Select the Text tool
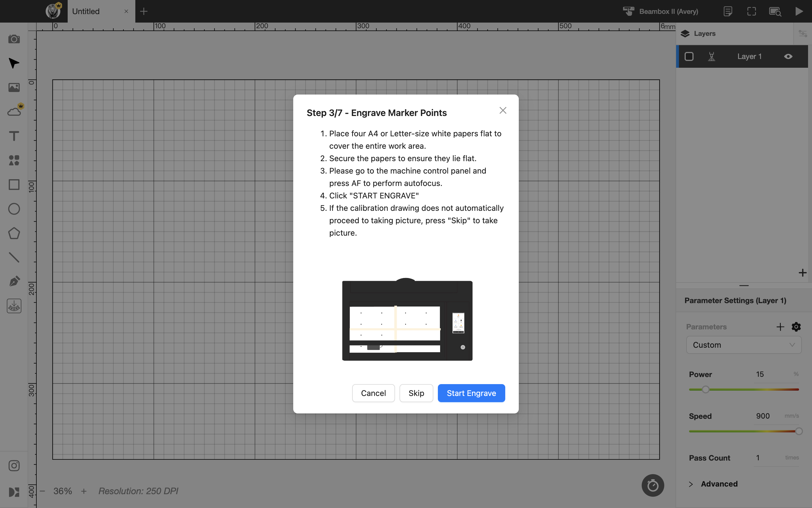Screen dimensions: 812x508 pyautogui.click(x=14, y=136)
